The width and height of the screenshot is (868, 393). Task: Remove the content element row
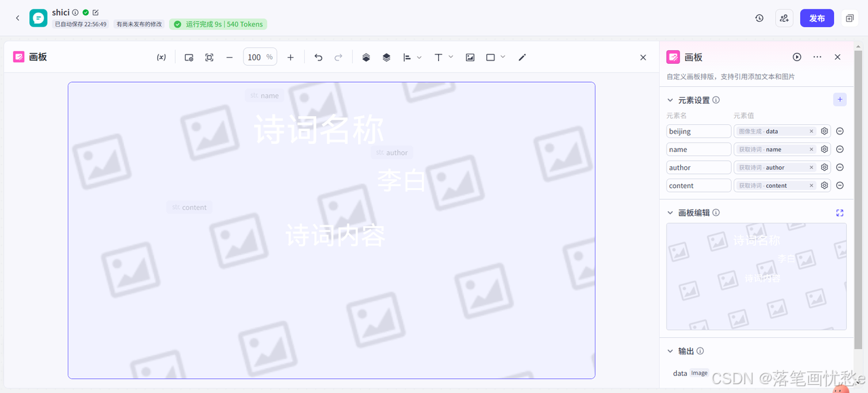pyautogui.click(x=840, y=185)
